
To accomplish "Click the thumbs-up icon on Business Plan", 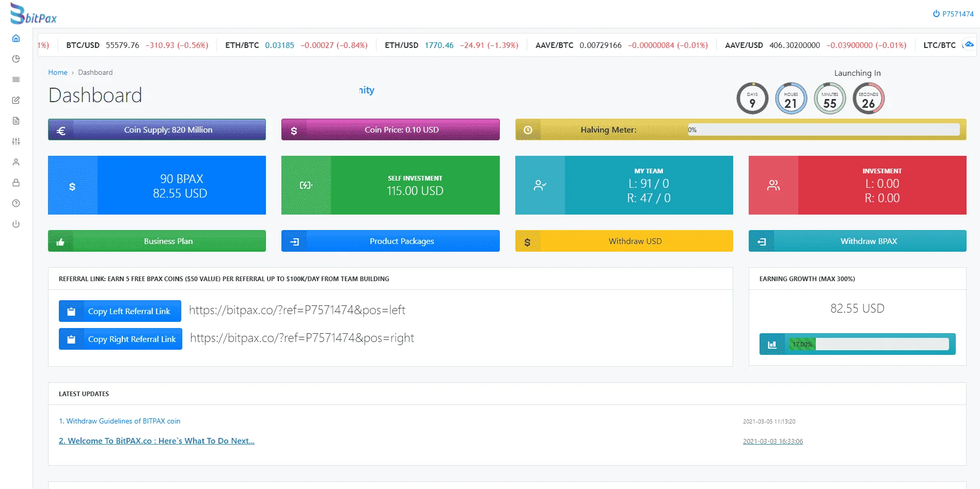I will coord(60,242).
